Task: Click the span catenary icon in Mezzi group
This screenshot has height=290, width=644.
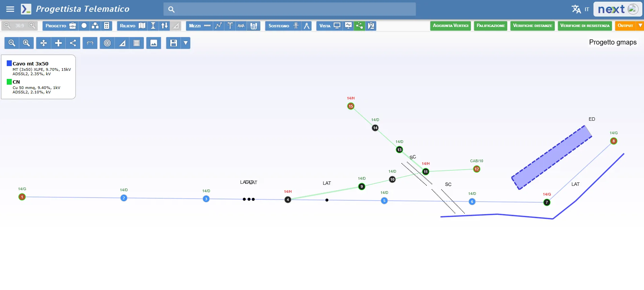Action: 241,26
